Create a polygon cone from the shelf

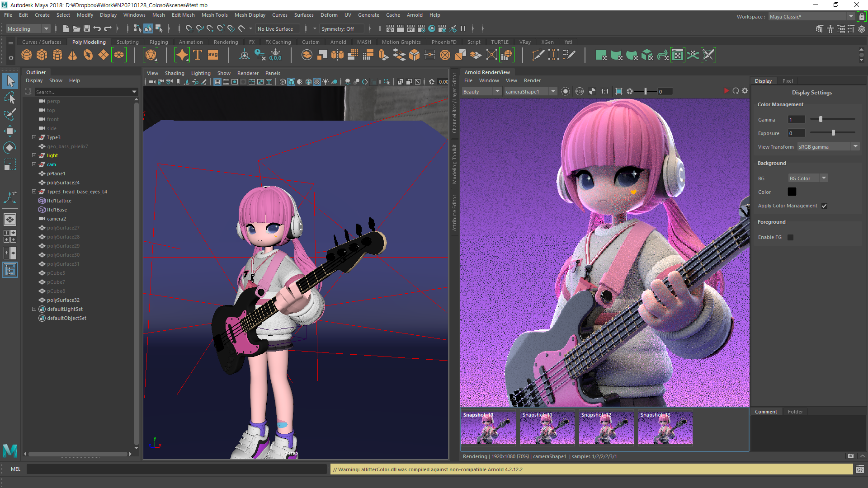coord(72,55)
